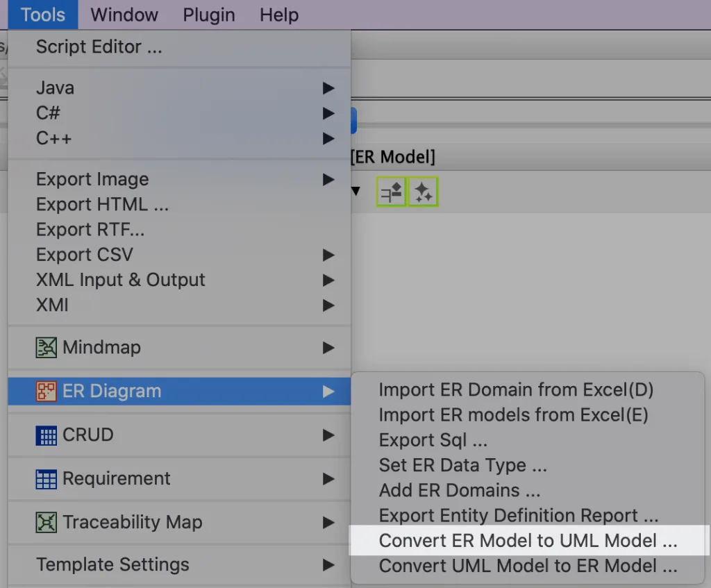Click the [ER Model] diagram title
The width and height of the screenshot is (711, 588).
[x=393, y=157]
